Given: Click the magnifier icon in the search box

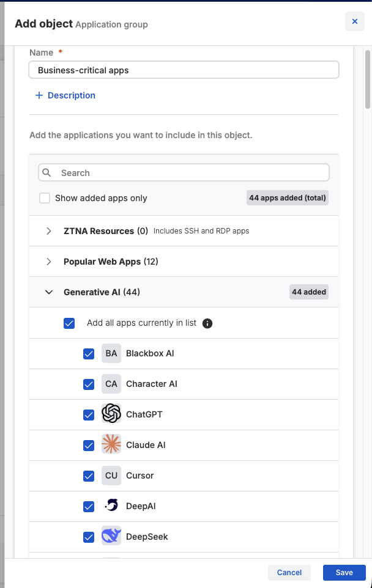Looking at the screenshot, I should point(46,172).
